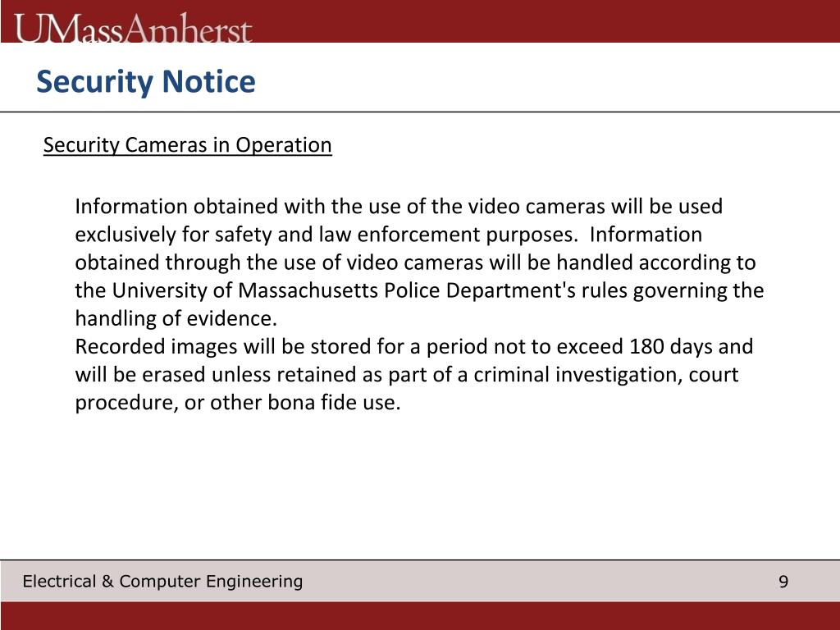The width and height of the screenshot is (840, 630).
Task: Click Security Cameras in Operation underlined heading
Action: 188,145
